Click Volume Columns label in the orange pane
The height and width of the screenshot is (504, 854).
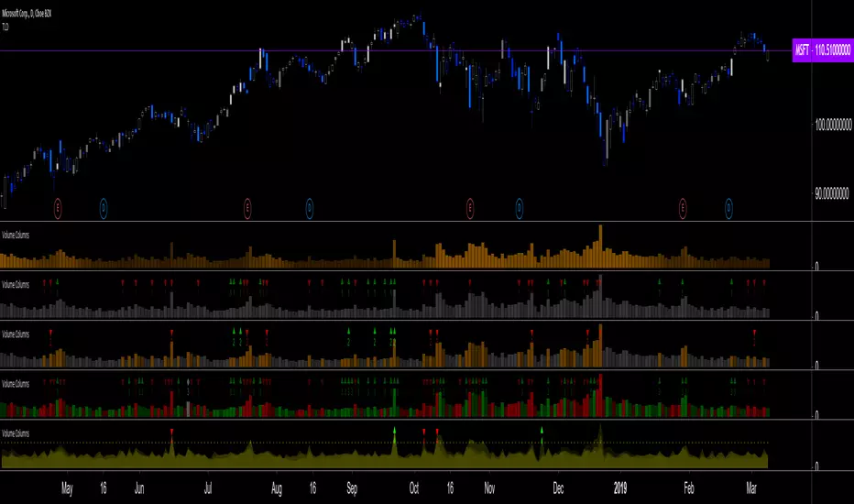[x=16, y=235]
